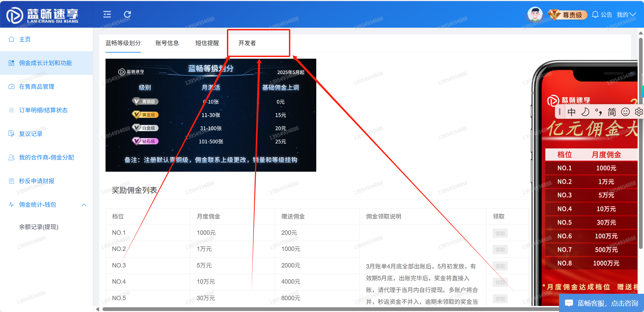Click the 秒反申请财报 report icon

coord(11,181)
